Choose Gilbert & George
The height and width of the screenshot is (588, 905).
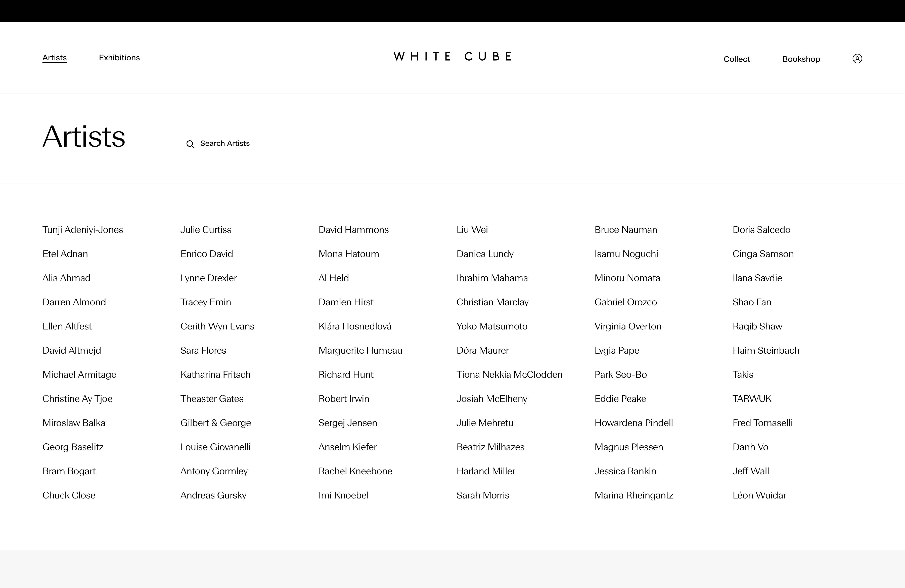coord(216,423)
